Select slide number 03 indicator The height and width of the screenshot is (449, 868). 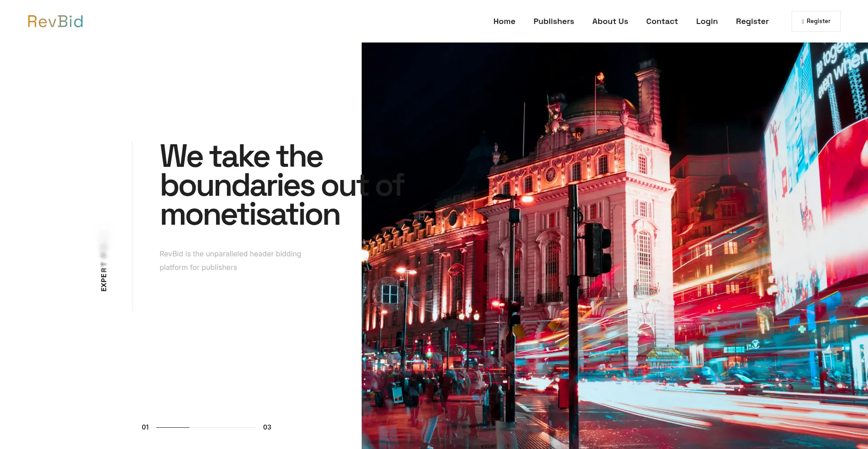coord(267,427)
